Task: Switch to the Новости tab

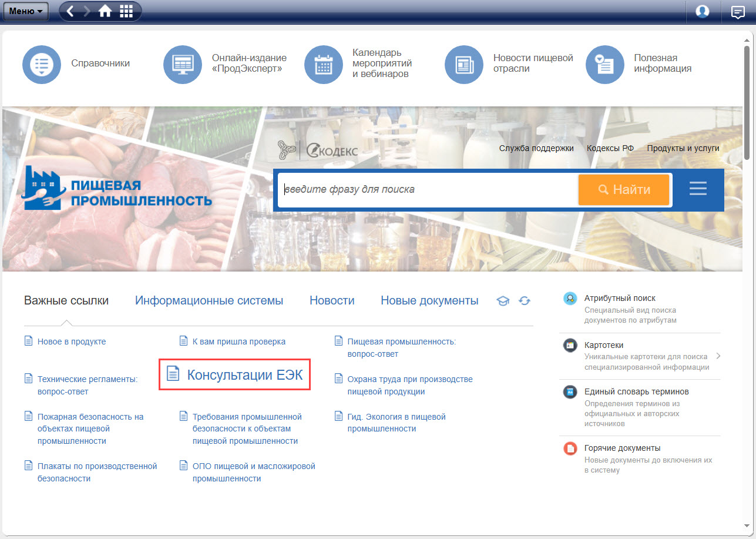Action: coord(332,301)
